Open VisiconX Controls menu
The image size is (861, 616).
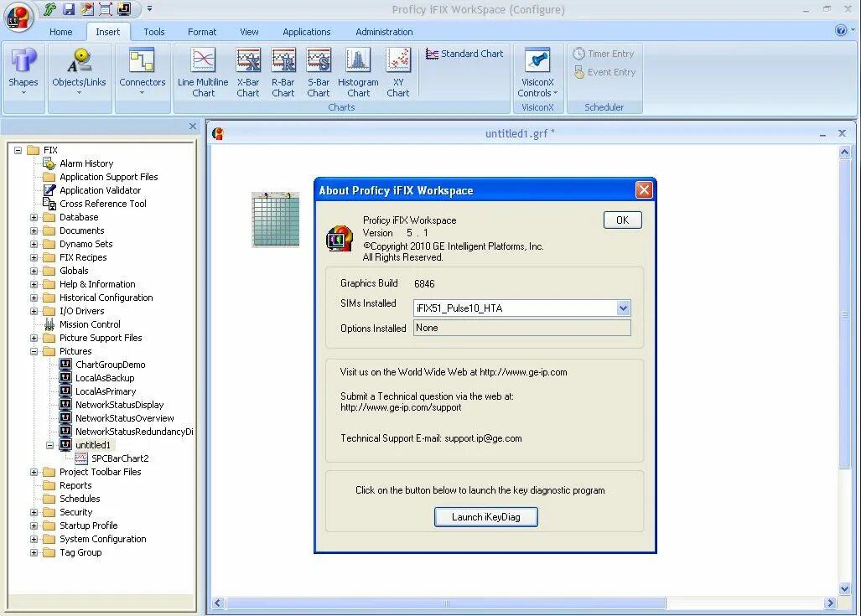[537, 73]
